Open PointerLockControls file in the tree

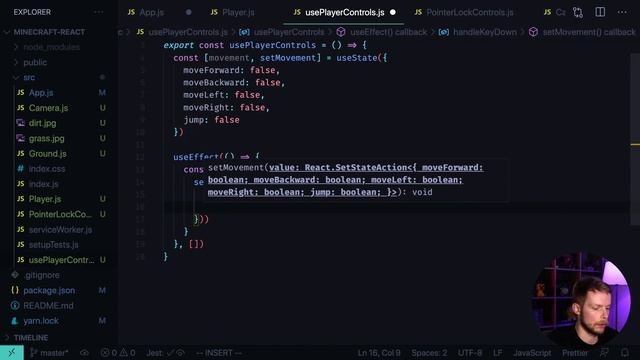pos(60,214)
